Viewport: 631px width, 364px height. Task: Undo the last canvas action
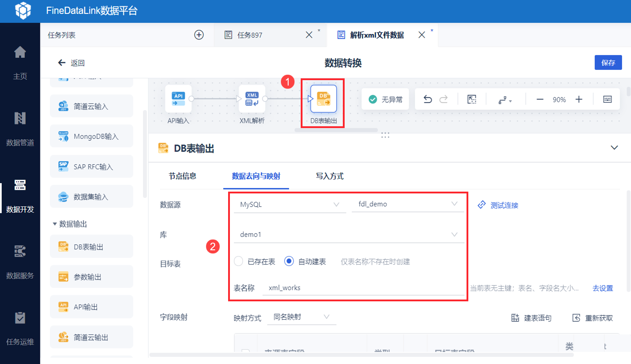(428, 99)
